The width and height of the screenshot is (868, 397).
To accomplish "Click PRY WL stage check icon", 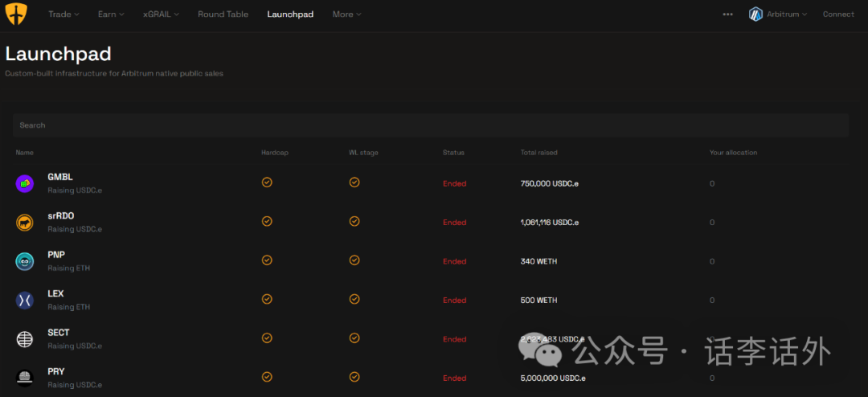I will click(x=354, y=377).
